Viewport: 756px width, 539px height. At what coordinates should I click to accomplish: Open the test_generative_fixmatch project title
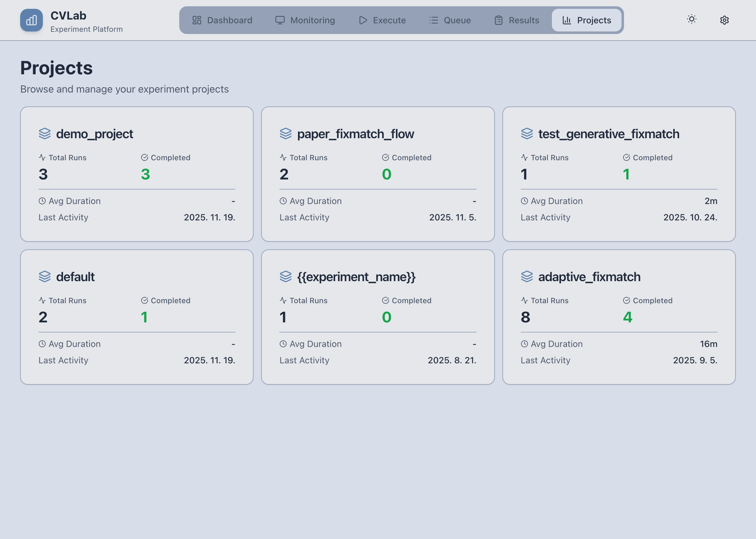(x=609, y=134)
